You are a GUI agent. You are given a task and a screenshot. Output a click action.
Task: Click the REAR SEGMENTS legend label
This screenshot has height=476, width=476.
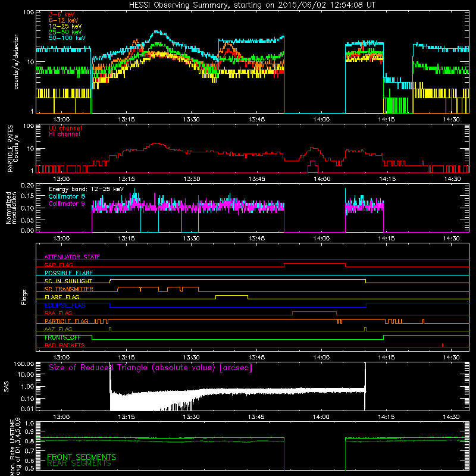pyautogui.click(x=79, y=464)
